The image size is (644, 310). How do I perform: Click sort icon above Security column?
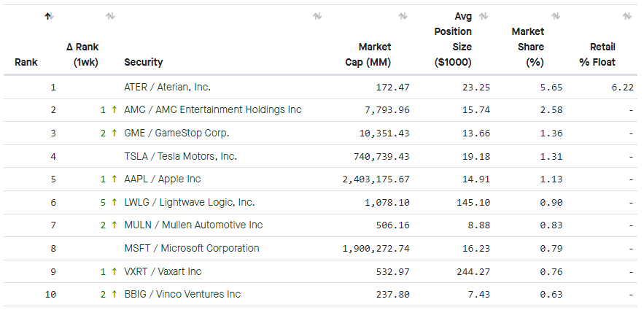(x=317, y=16)
